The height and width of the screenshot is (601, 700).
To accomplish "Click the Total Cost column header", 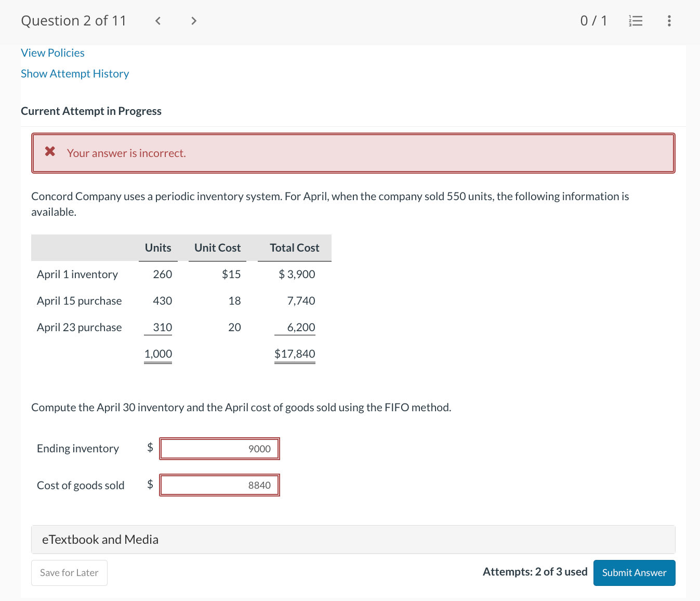I will (x=295, y=248).
